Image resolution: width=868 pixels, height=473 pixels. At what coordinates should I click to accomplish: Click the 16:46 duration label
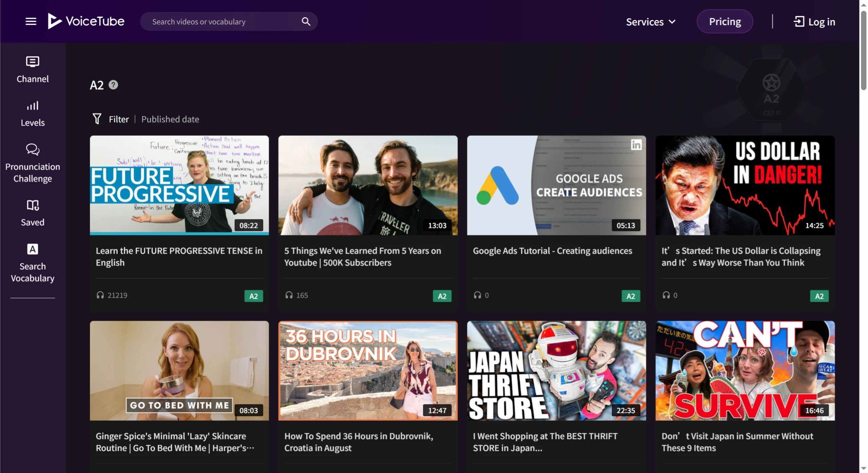click(x=814, y=411)
